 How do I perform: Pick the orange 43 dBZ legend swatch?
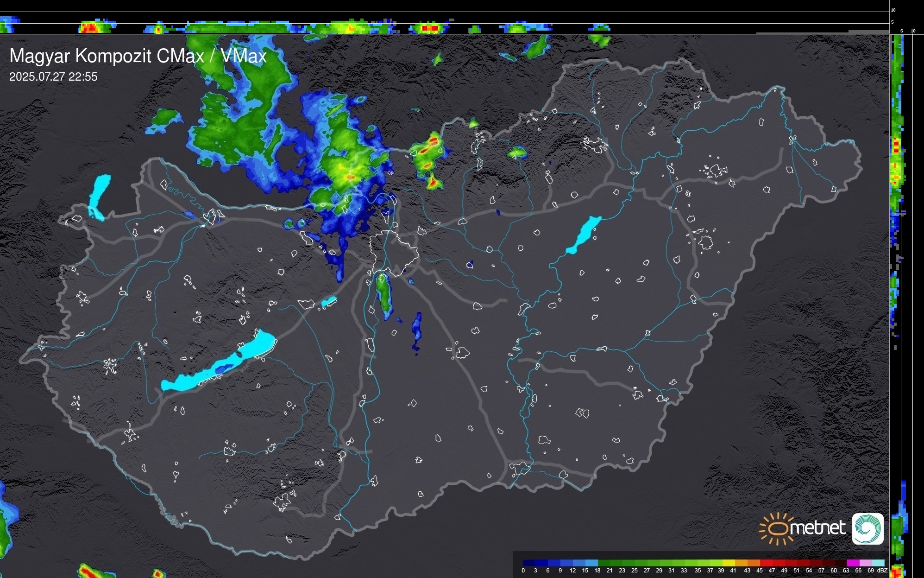[753, 563]
